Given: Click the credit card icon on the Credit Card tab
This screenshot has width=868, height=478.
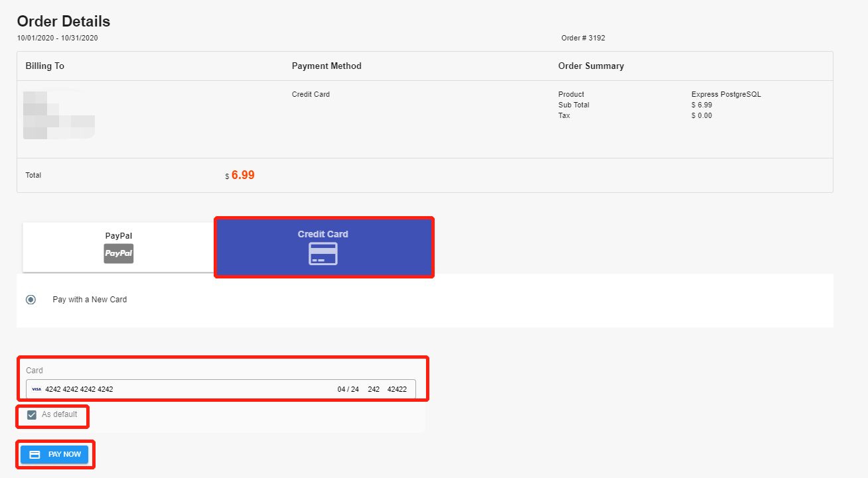Looking at the screenshot, I should coord(324,253).
